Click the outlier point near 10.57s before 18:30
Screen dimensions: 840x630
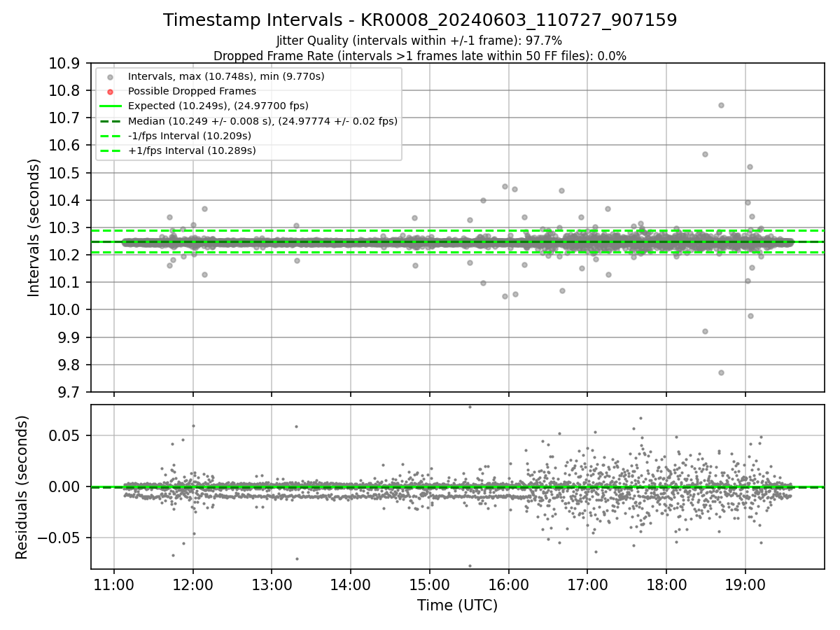click(x=705, y=154)
